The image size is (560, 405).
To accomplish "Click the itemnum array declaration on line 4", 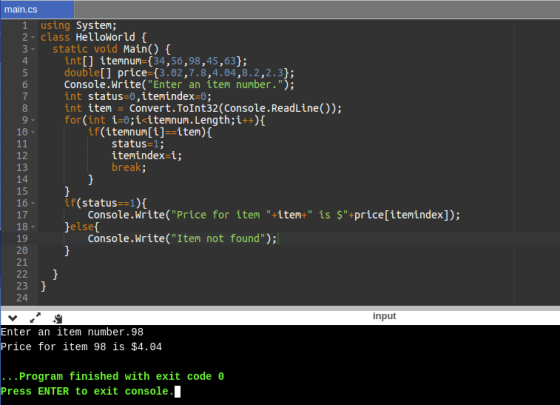I will (x=155, y=61).
